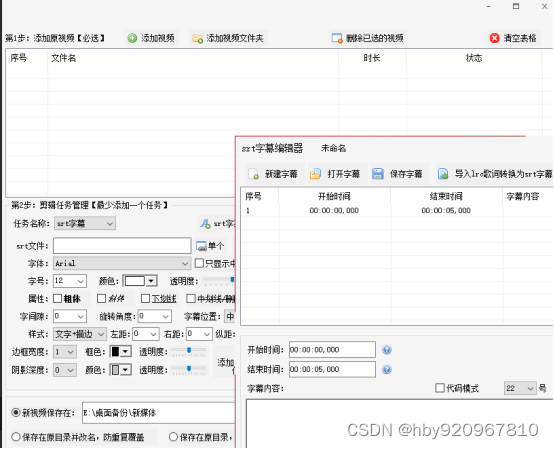Open the subtitle content font size 22 dropdown
The width and height of the screenshot is (554, 449).
pos(520,388)
